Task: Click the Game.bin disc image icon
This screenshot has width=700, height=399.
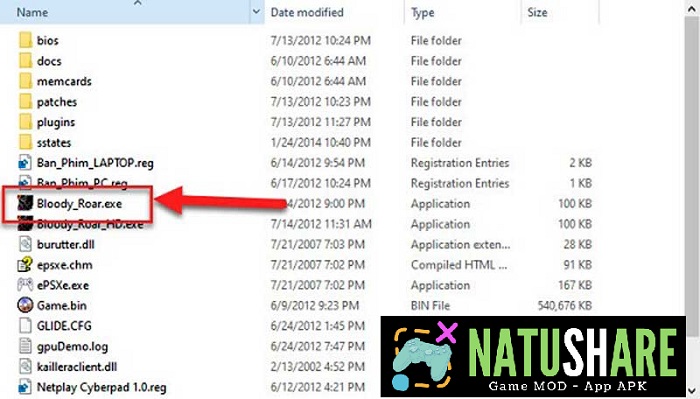Action: click(x=25, y=305)
